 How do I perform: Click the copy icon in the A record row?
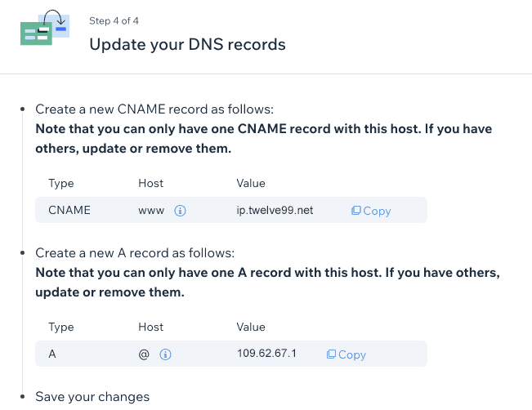(x=331, y=354)
